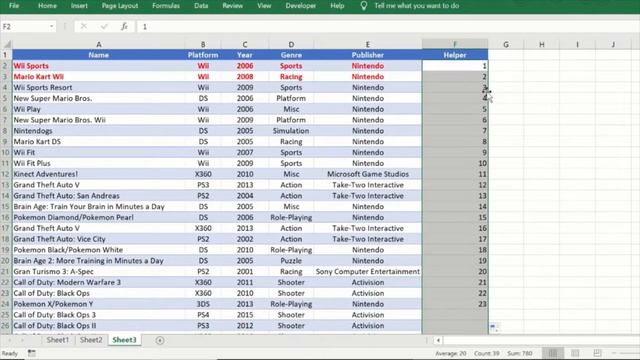640x360 pixels.
Task: Click the Select All corner triangle
Action: coord(7,44)
